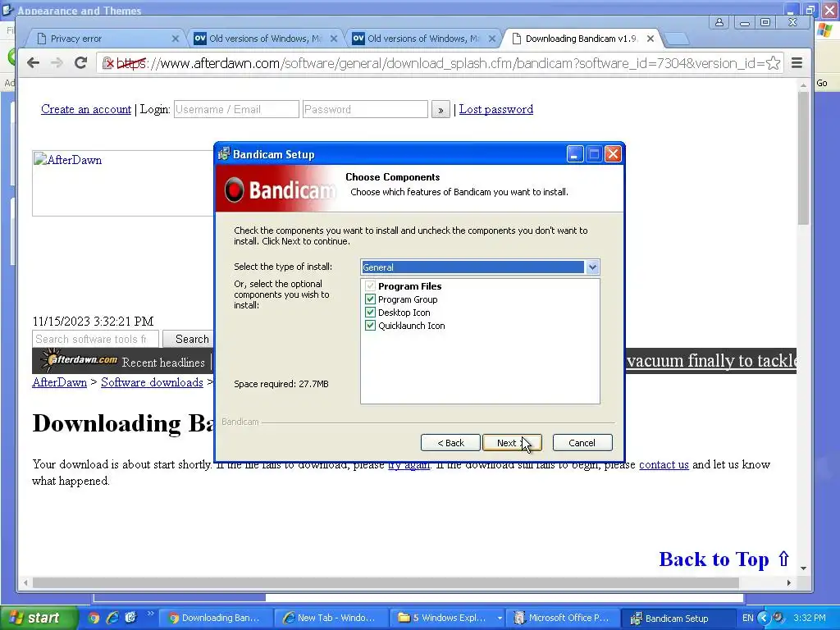Click the Back button in setup

450,442
